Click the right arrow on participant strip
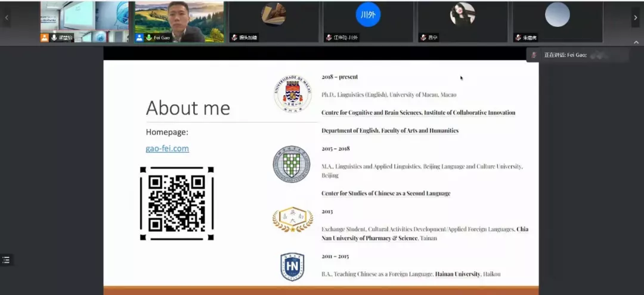 pos(635,18)
